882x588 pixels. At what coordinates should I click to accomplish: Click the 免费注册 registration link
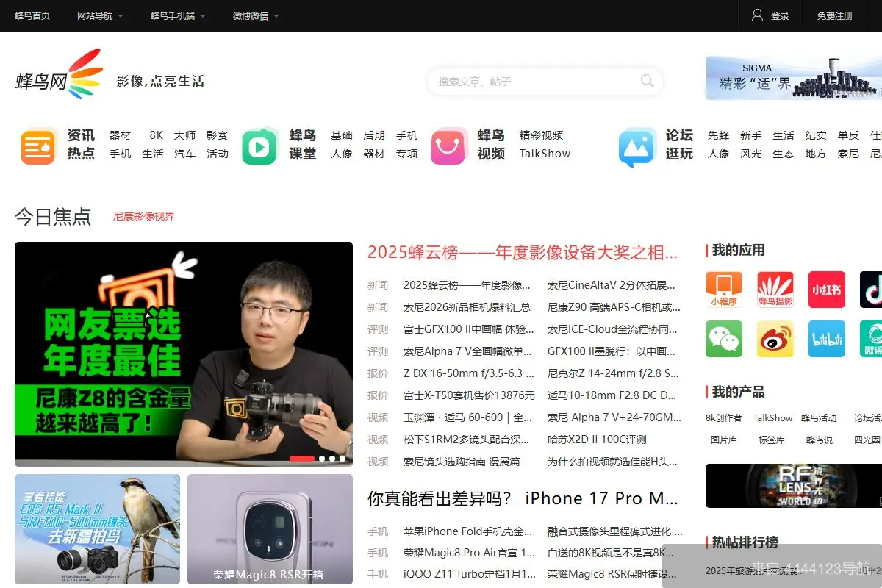pyautogui.click(x=834, y=15)
